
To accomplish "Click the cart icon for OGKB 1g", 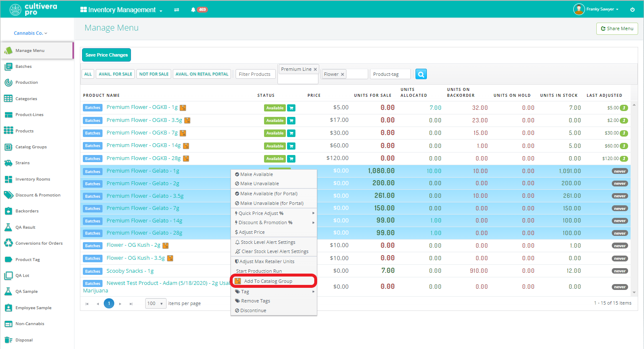I will (x=292, y=108).
